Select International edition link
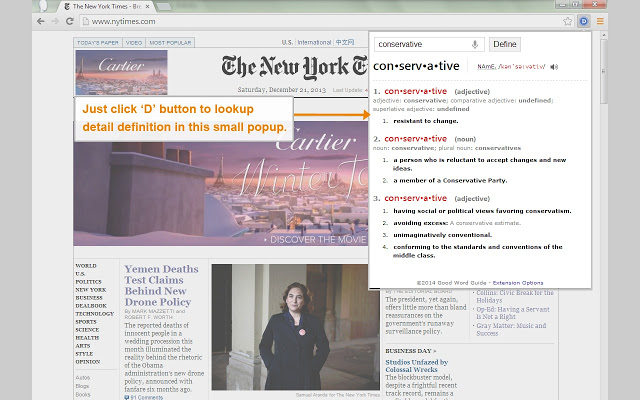Image resolution: width=640 pixels, height=400 pixels. click(x=314, y=42)
